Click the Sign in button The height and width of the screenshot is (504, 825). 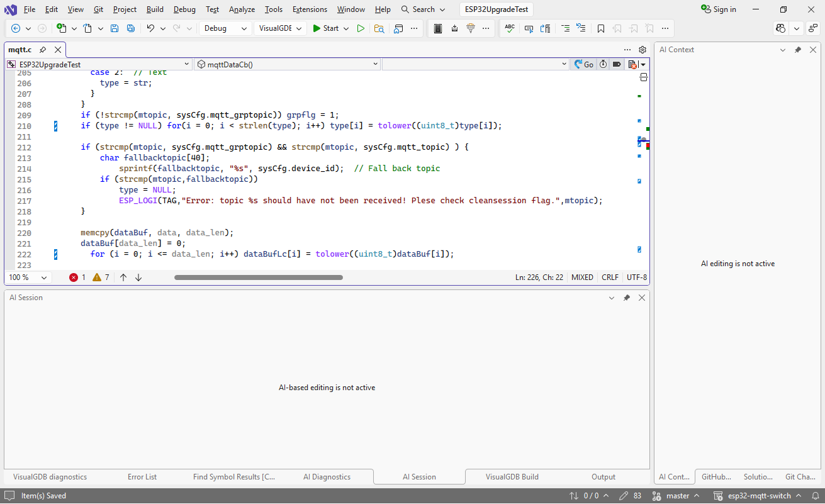719,9
